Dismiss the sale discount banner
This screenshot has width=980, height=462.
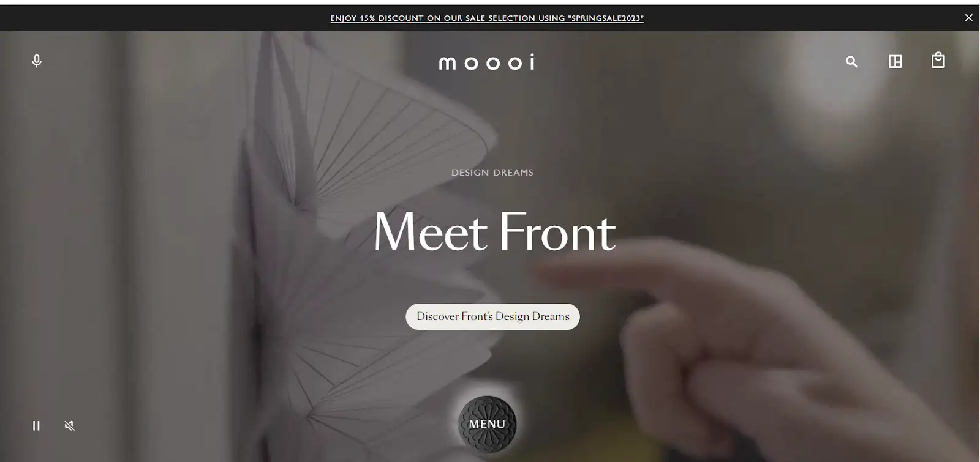968,18
